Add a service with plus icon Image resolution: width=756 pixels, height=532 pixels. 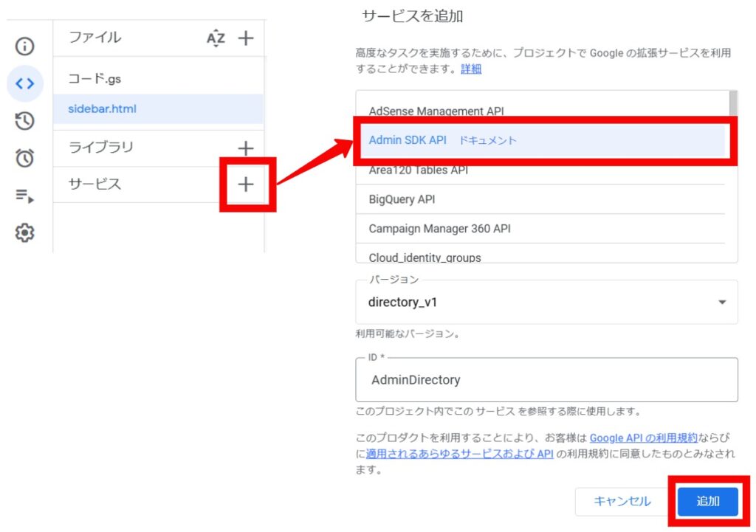pyautogui.click(x=246, y=184)
